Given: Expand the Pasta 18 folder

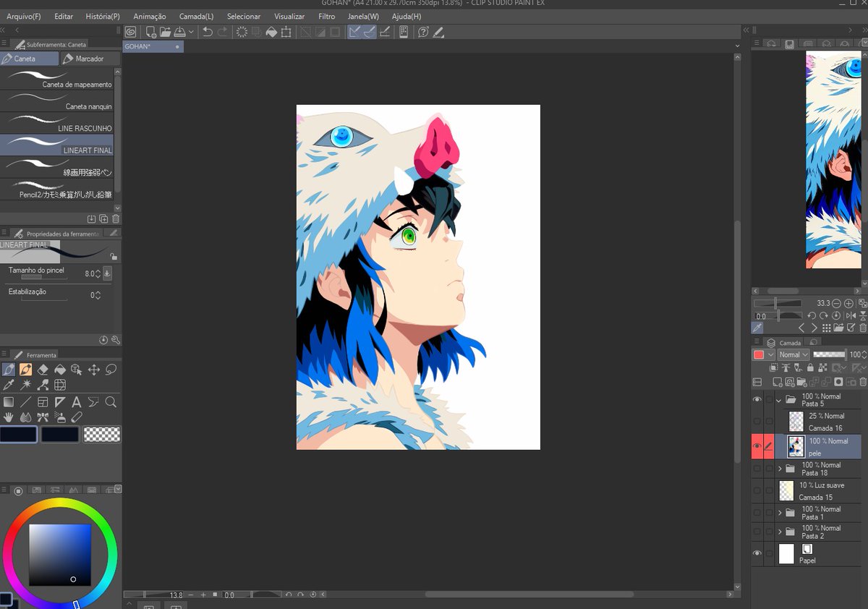Looking at the screenshot, I should [x=779, y=469].
